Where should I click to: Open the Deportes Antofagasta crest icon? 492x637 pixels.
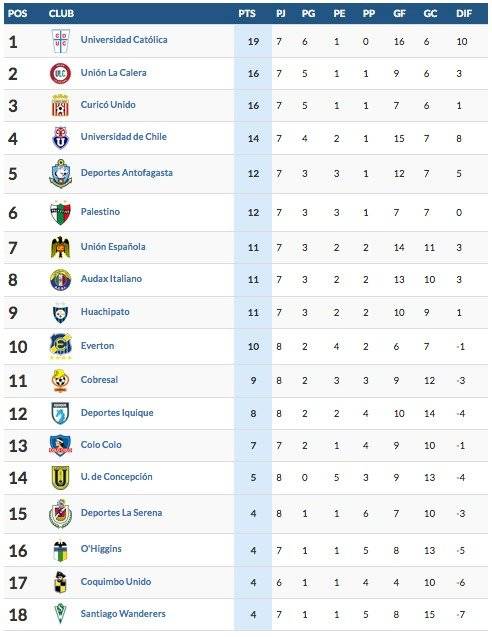point(61,173)
